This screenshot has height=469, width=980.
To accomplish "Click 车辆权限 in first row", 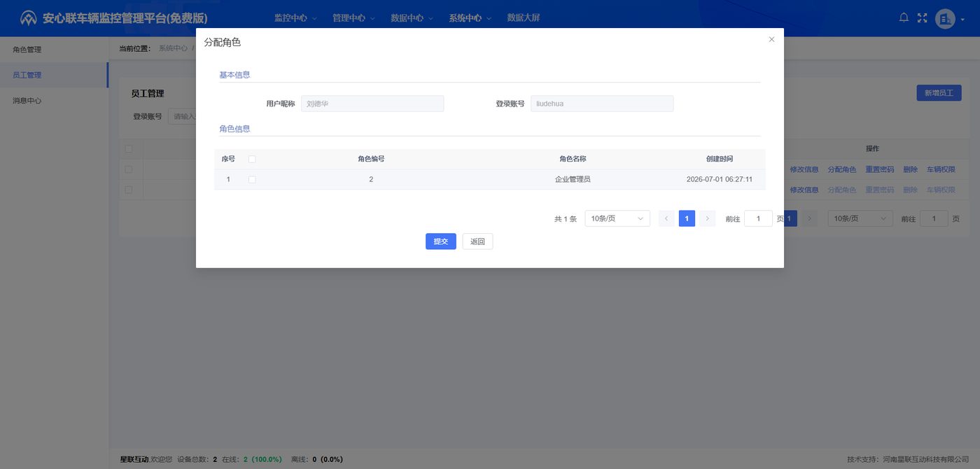I will 941,169.
